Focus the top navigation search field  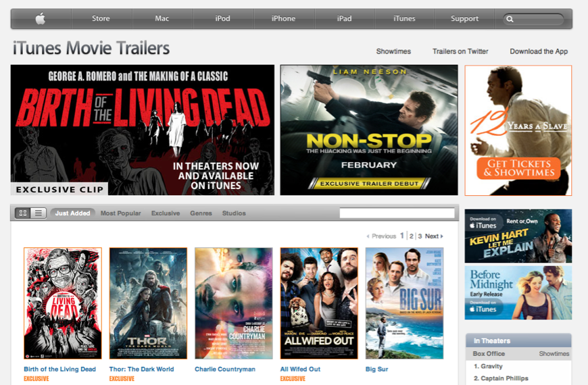(x=533, y=19)
